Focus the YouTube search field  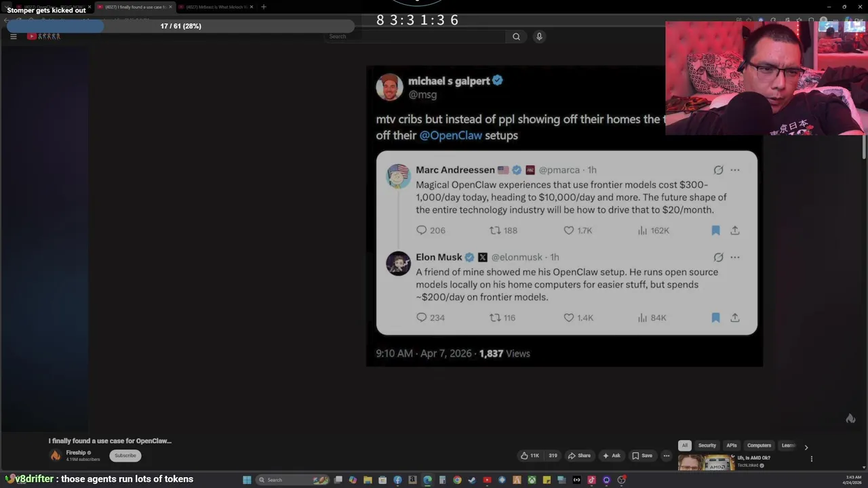point(415,37)
